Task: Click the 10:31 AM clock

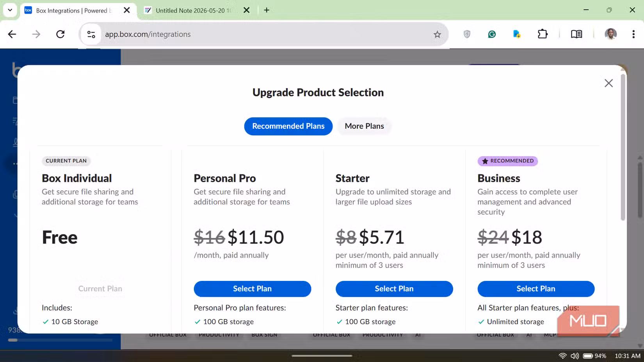Action: pos(628,356)
